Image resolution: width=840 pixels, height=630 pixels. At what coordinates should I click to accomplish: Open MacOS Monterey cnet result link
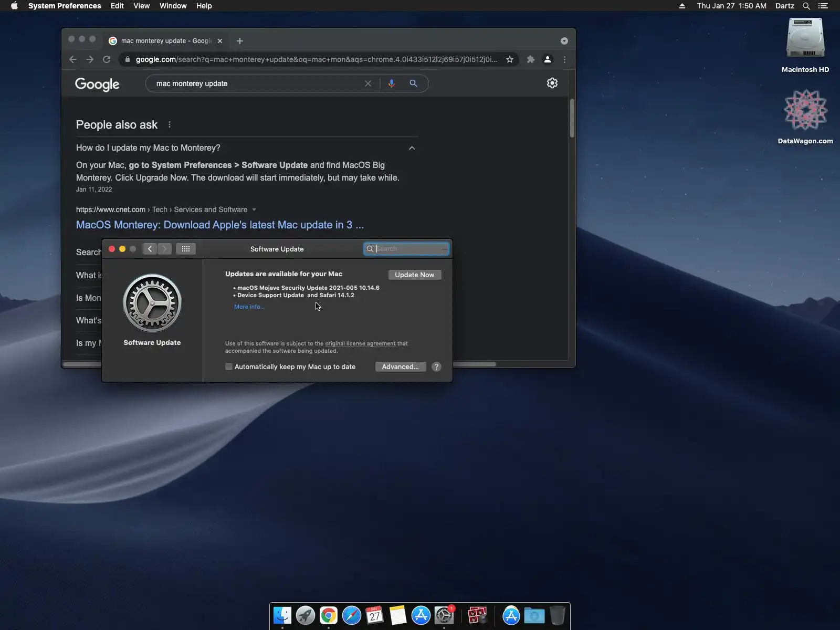220,225
